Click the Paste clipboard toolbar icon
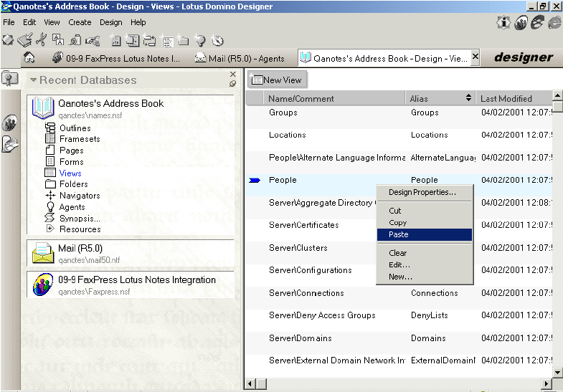The height and width of the screenshot is (392, 563). coord(75,40)
